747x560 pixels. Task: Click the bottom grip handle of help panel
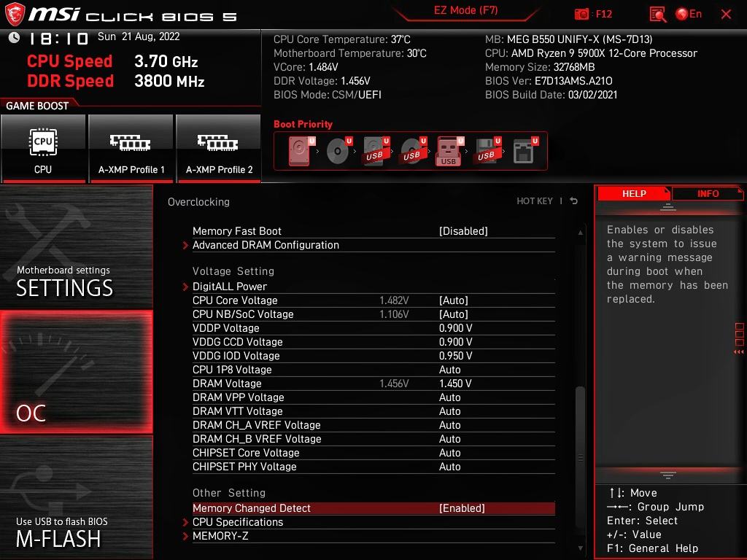tap(668, 475)
